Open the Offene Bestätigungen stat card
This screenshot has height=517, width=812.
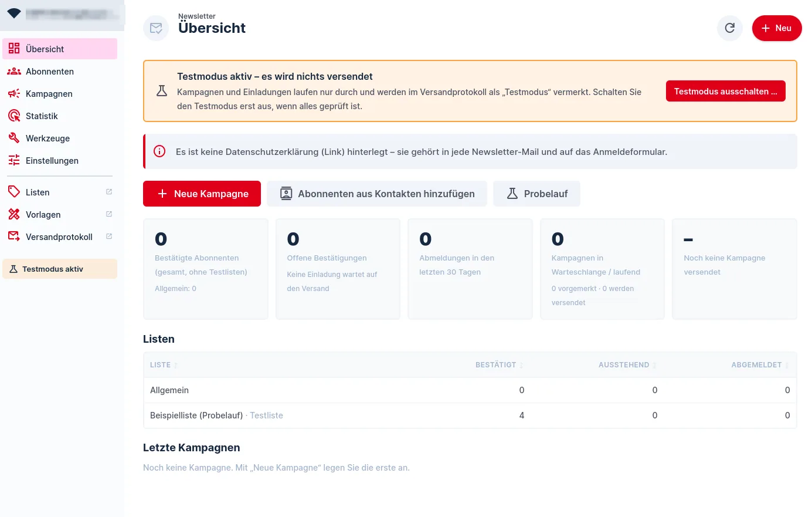(x=338, y=269)
